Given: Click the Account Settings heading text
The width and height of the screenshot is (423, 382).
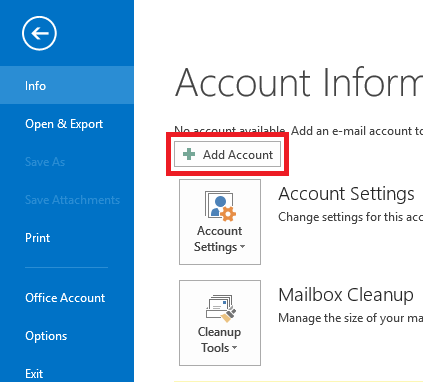Looking at the screenshot, I should pyautogui.click(x=346, y=194).
